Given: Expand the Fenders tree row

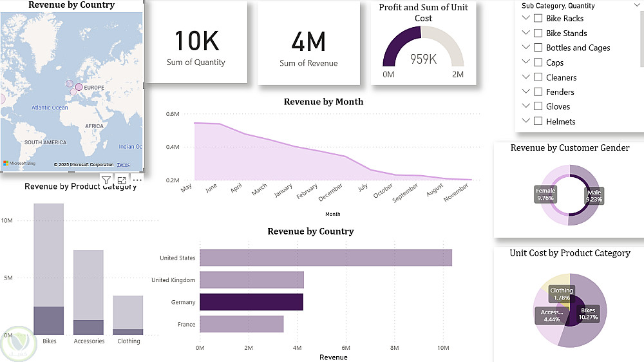Looking at the screenshot, I should pyautogui.click(x=526, y=91).
